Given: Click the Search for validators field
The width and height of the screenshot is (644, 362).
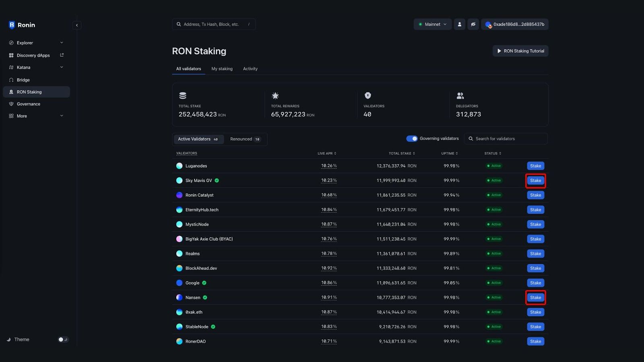Looking at the screenshot, I should click(x=506, y=139).
